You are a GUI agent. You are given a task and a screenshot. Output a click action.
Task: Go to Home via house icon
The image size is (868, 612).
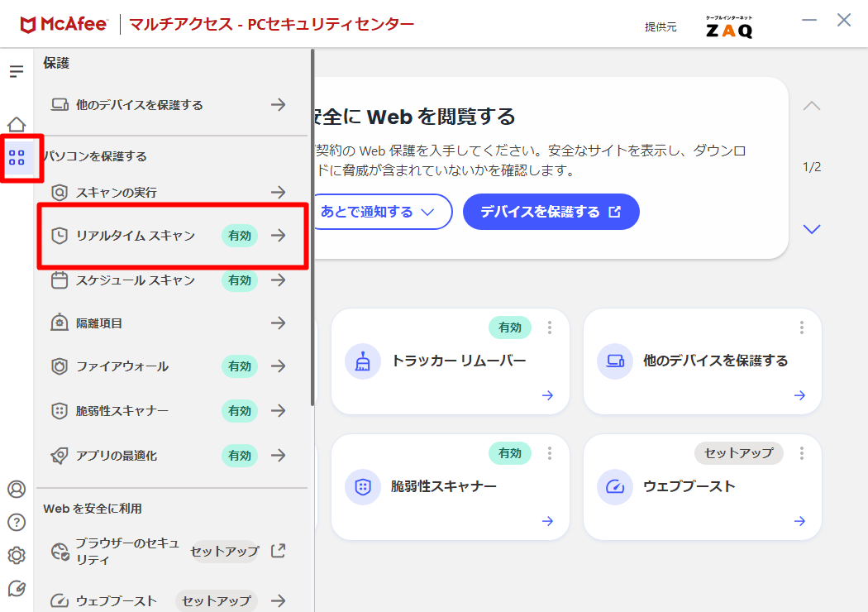(17, 124)
